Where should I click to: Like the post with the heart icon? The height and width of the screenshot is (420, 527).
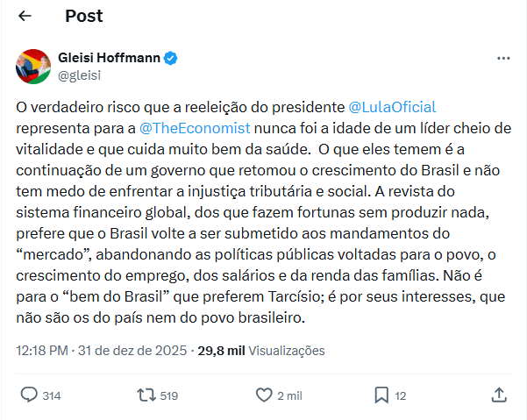tap(263, 395)
